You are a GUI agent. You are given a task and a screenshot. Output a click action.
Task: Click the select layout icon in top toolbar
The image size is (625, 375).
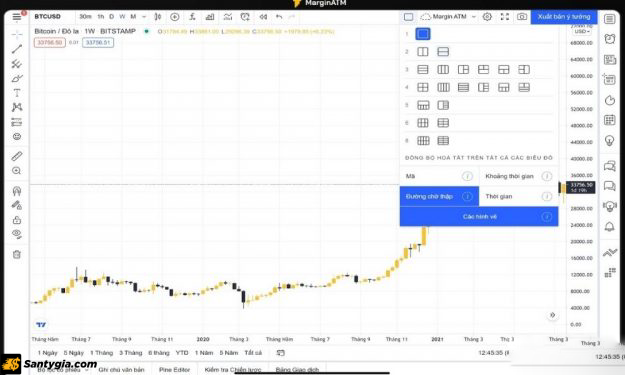pos(409,17)
